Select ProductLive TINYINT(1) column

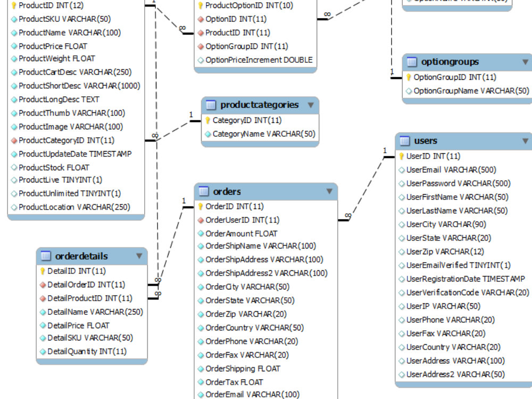point(61,180)
